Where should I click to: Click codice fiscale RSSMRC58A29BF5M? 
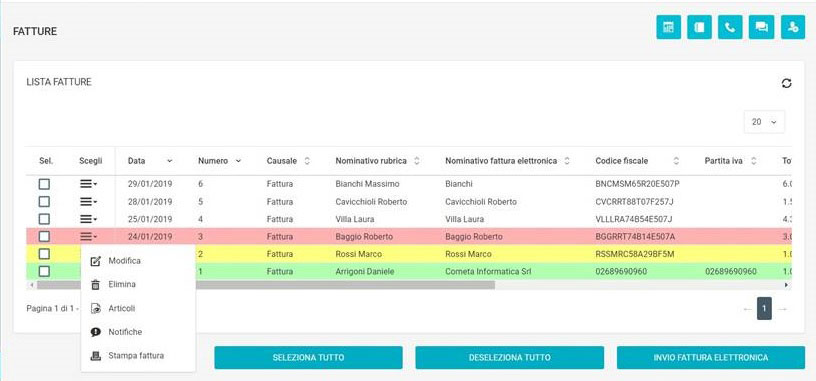coord(635,254)
